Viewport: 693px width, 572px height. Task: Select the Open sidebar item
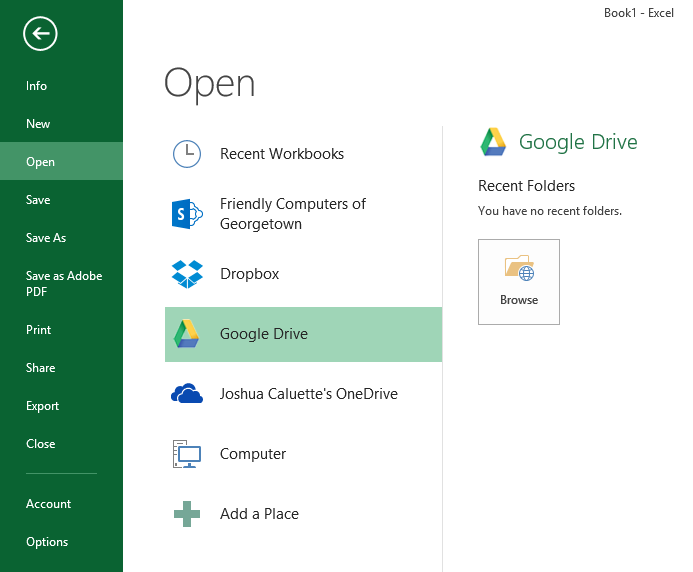point(61,161)
